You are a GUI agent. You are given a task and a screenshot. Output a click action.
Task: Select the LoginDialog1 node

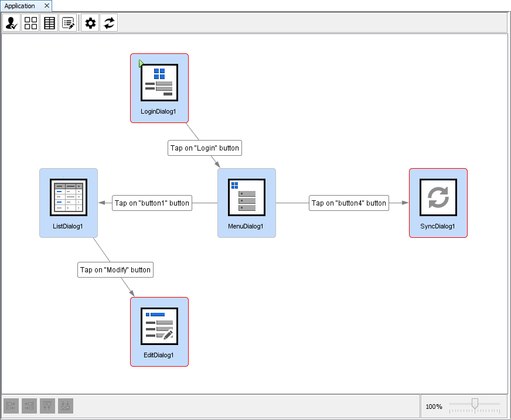[x=159, y=87]
